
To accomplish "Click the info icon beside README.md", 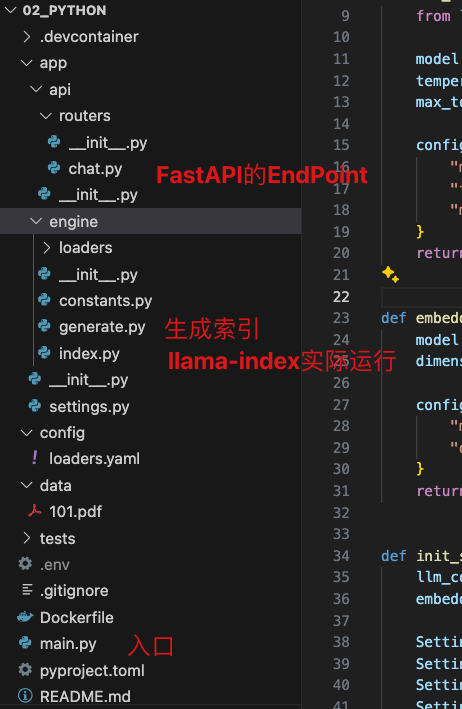I will pos(25,696).
